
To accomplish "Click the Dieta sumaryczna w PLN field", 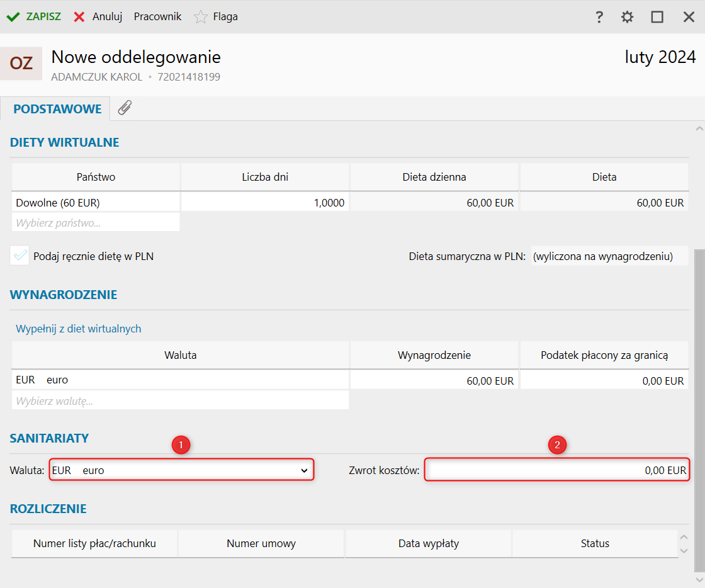I will pyautogui.click(x=609, y=256).
